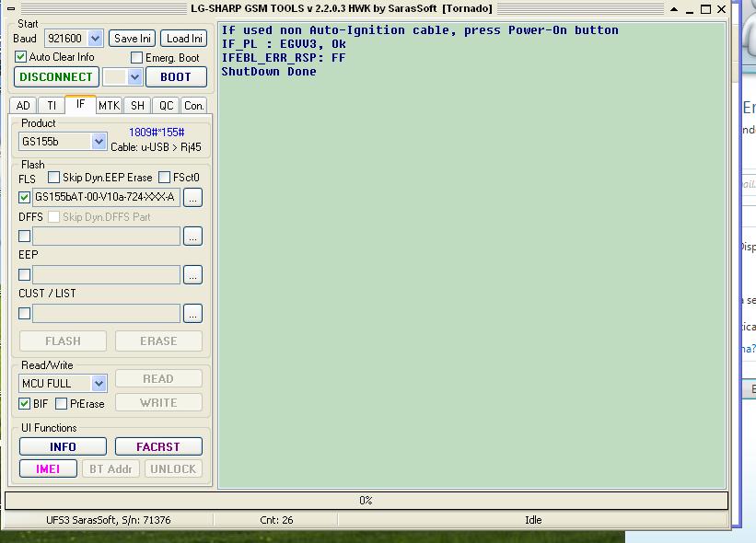The height and width of the screenshot is (543, 756).
Task: Click the 1809#*155# code text
Action: 157,133
